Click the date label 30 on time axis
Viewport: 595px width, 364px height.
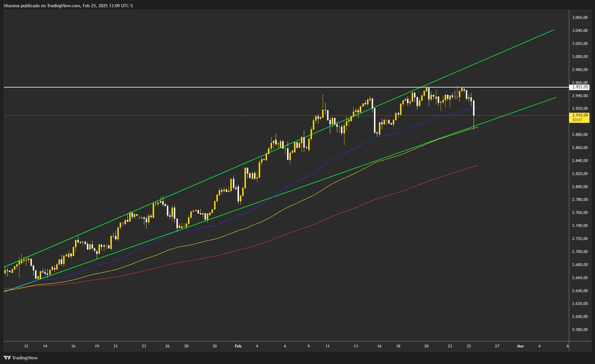[215, 346]
